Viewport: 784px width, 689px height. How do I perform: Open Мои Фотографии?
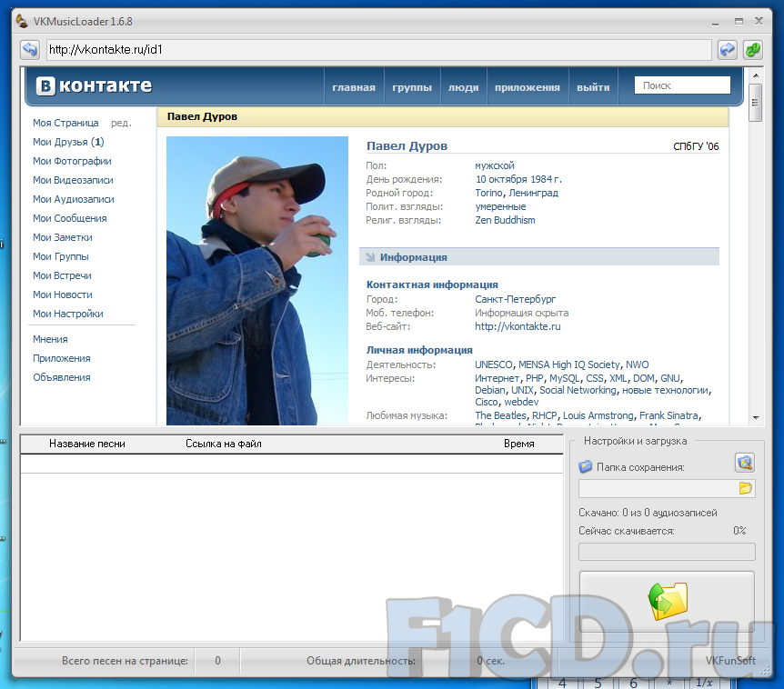coord(72,161)
